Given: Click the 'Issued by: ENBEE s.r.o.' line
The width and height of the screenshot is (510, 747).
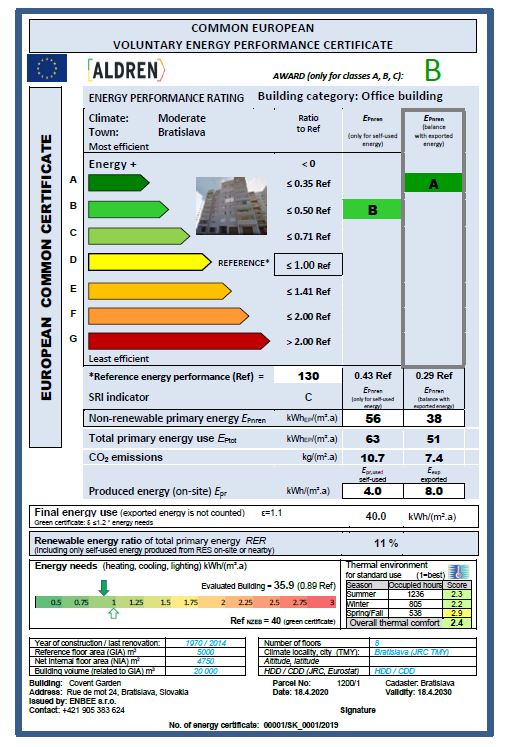Looking at the screenshot, I should 72,701.
